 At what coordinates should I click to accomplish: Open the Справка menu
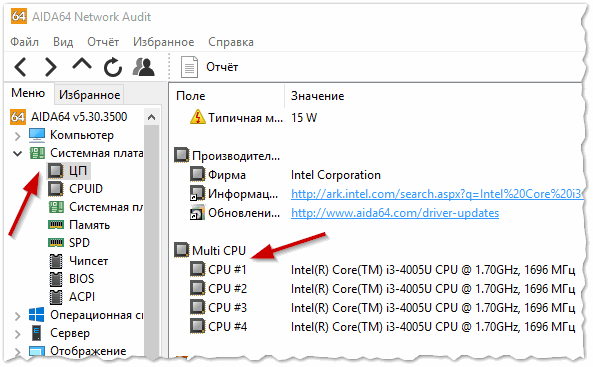pos(231,42)
